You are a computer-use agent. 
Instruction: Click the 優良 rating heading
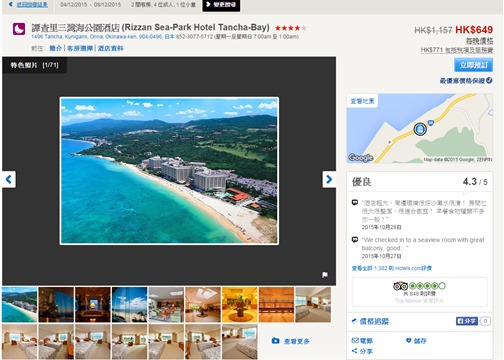[x=362, y=182]
